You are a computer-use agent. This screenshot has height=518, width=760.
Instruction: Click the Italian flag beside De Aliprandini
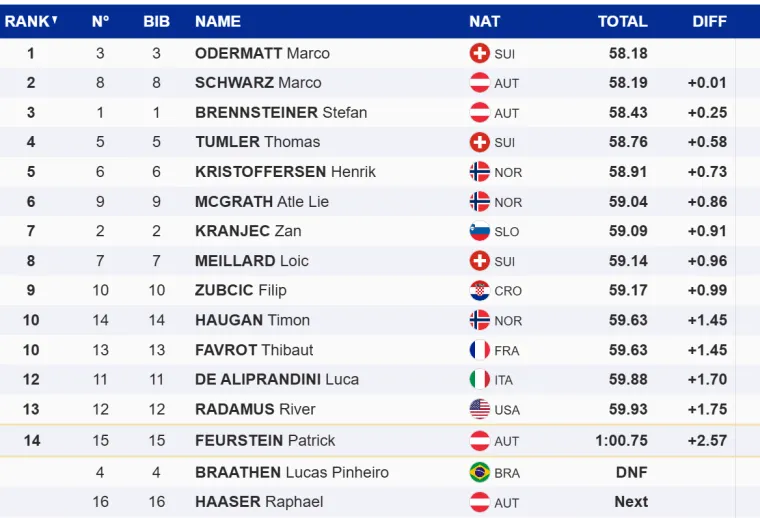pyautogui.click(x=480, y=380)
